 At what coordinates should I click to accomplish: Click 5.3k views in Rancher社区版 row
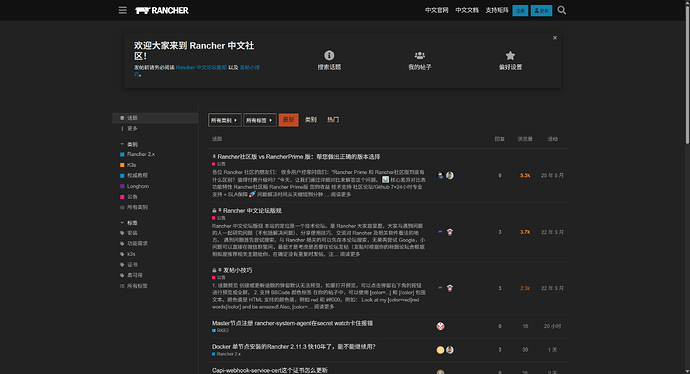coord(525,176)
